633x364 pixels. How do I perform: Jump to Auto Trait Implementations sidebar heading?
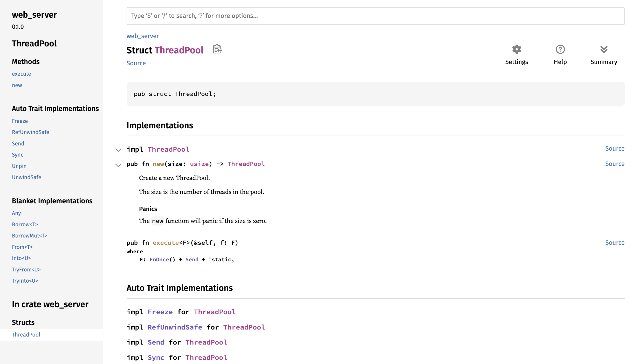(x=55, y=109)
